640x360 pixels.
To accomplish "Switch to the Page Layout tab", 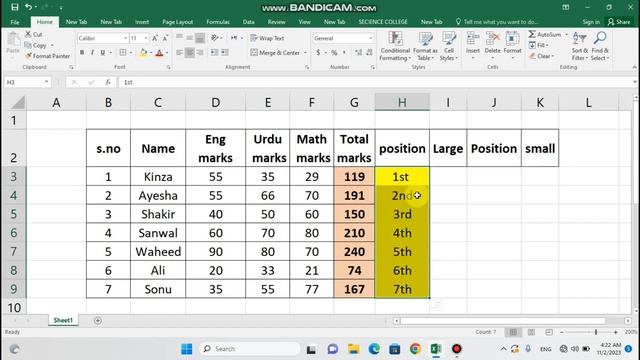I will [177, 22].
